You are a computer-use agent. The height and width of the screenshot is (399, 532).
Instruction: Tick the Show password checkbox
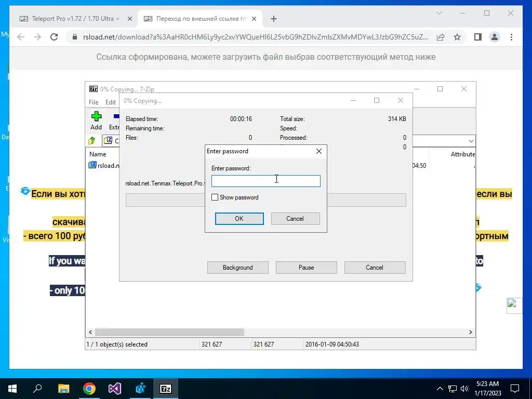coord(215,197)
